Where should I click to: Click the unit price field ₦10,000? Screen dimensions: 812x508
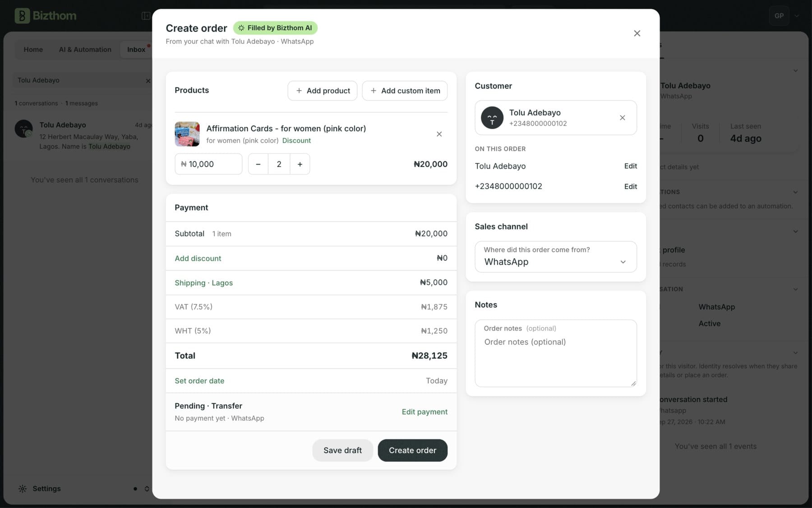point(208,164)
